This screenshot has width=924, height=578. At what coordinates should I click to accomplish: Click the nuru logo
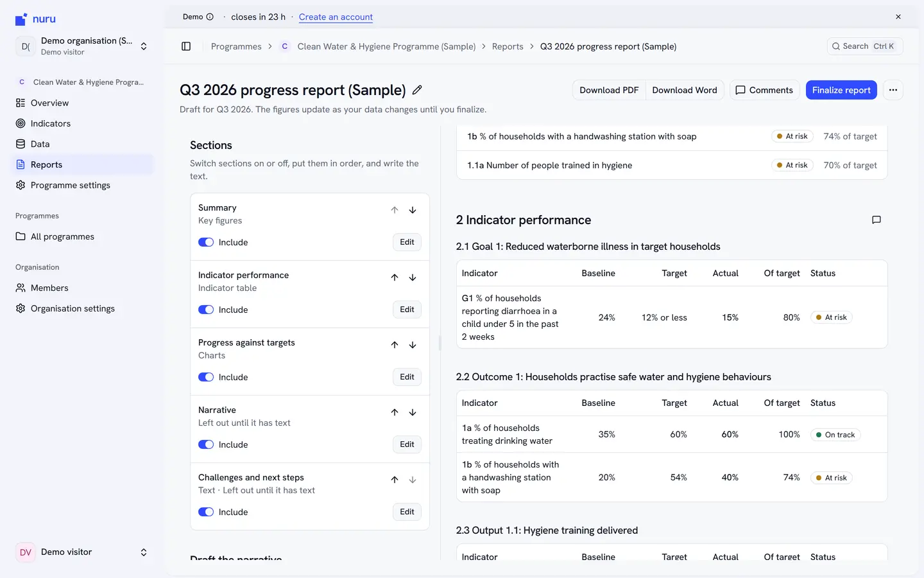[35, 19]
